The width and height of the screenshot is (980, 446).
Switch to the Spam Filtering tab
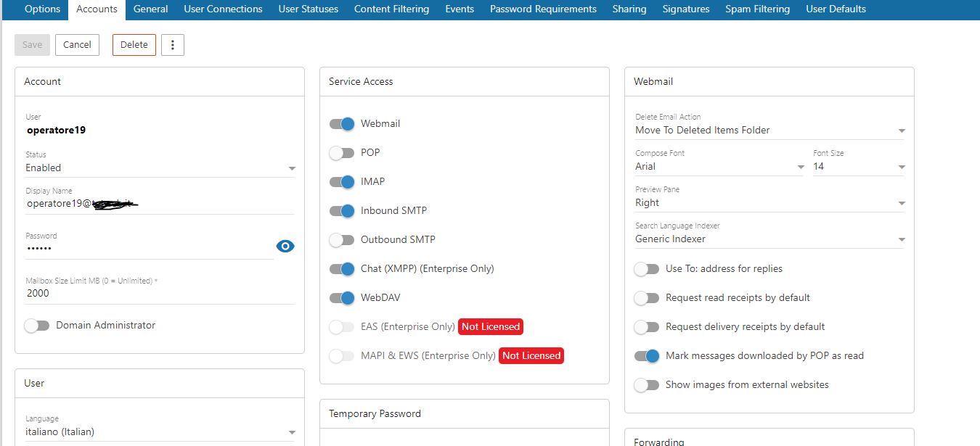(757, 9)
